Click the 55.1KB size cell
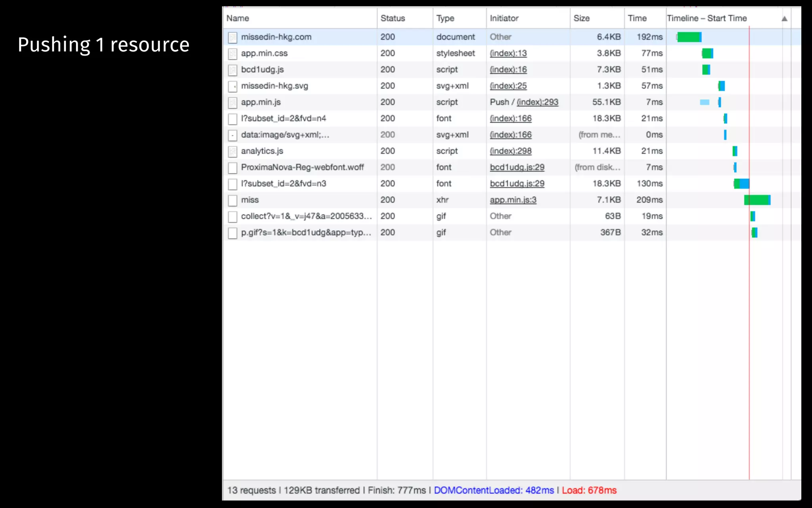812x508 pixels. pyautogui.click(x=606, y=102)
